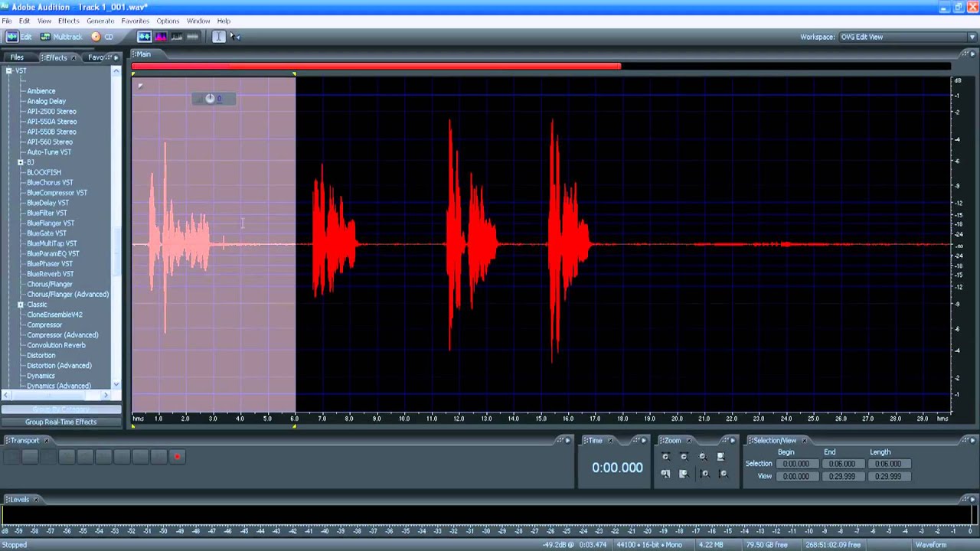
Task: Open the Window menu
Action: [x=198, y=21]
